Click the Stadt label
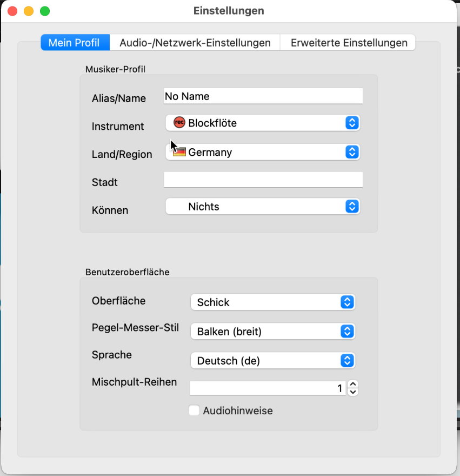This screenshot has height=476, width=460. pos(105,182)
